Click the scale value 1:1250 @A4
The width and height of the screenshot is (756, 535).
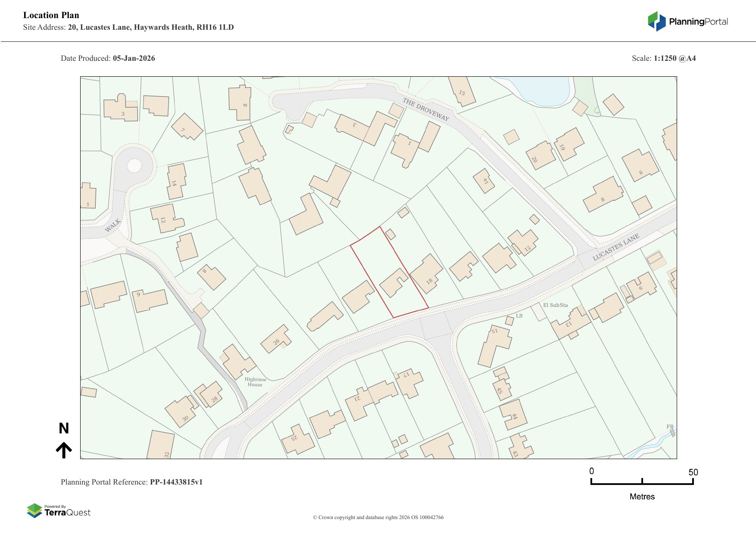[675, 58]
